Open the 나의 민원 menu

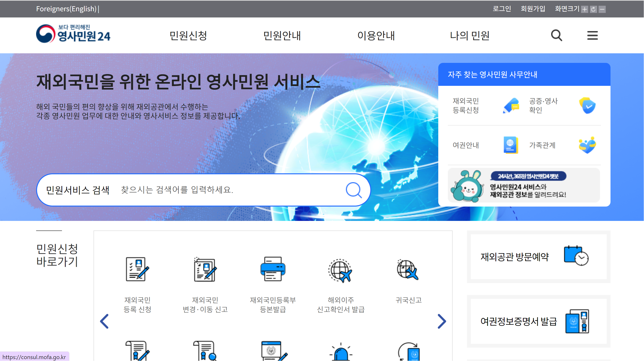coord(470,35)
